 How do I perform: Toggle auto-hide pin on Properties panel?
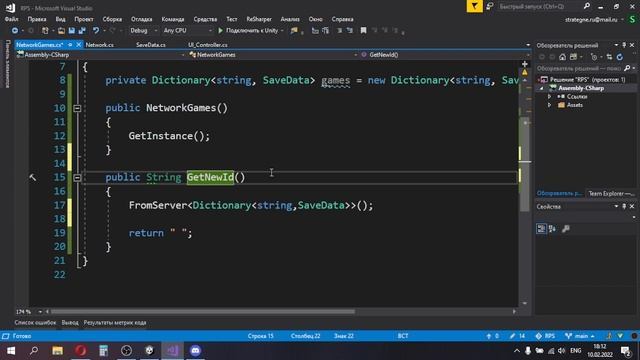coord(624,207)
